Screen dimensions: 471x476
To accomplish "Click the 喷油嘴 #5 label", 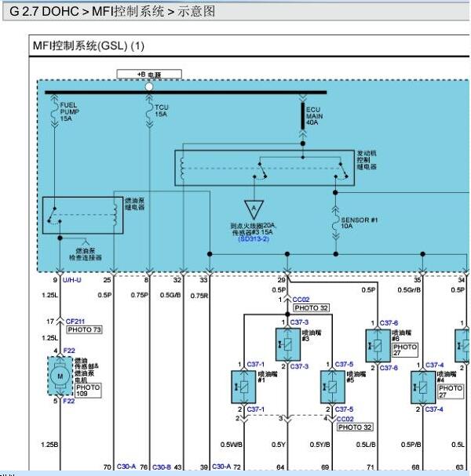I will click(356, 376).
